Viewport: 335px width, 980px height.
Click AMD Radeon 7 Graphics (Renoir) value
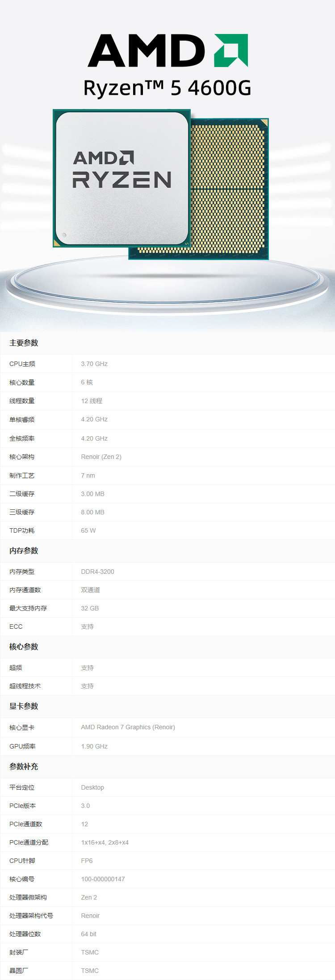[x=128, y=727]
